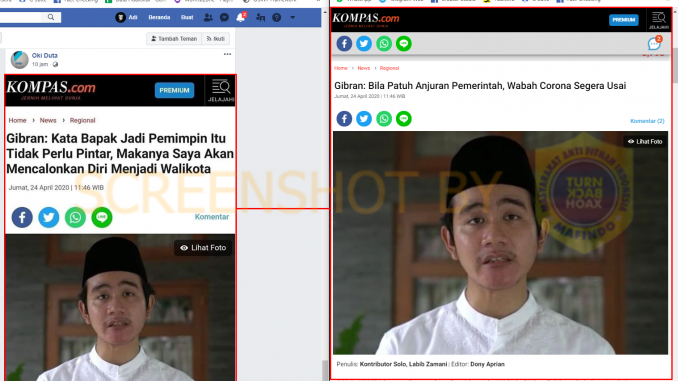The width and height of the screenshot is (678, 381).
Task: Click PREMIUM button in the Facebook post image
Action: (174, 90)
